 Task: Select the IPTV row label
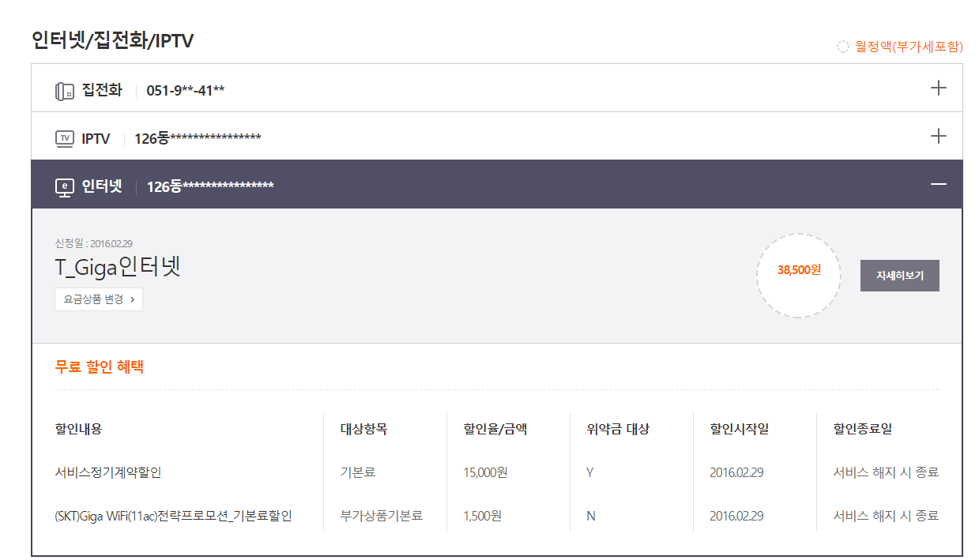(x=96, y=138)
